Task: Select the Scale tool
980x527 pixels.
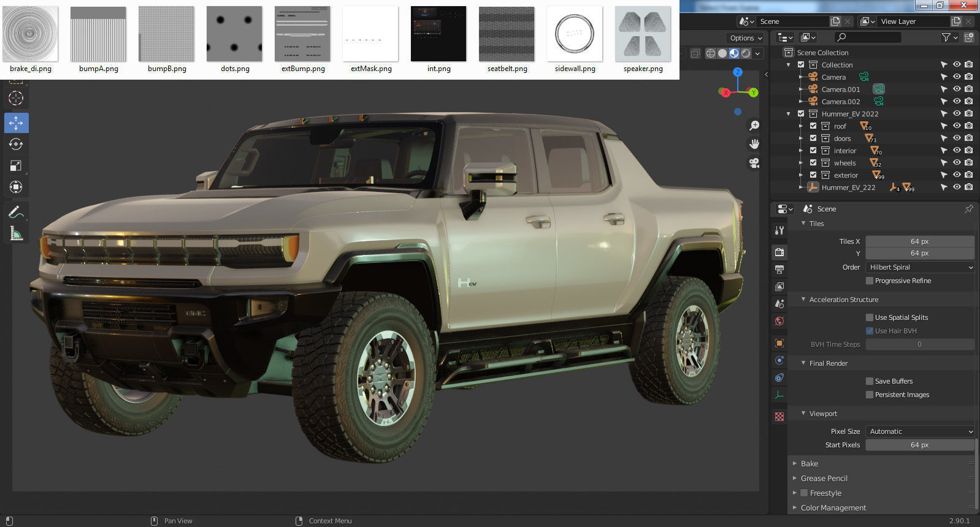Action: click(16, 165)
